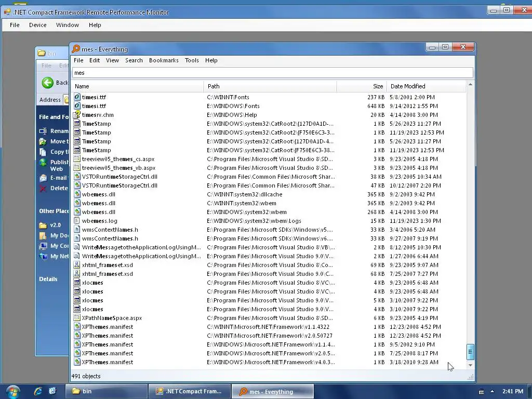This screenshot has height=399, width=532.
Task: Click the icon of the TimeStamp row dated 5/26/2023 in CatRoot2
Action: pos(77,124)
